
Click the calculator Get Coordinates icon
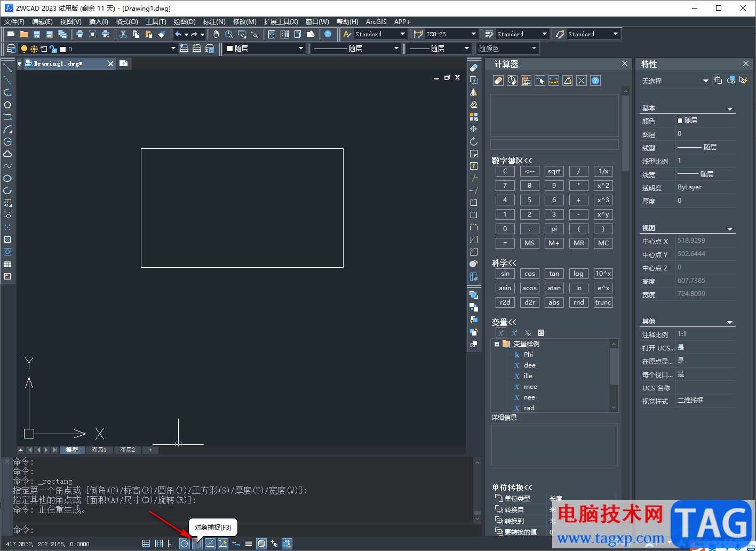tap(540, 81)
